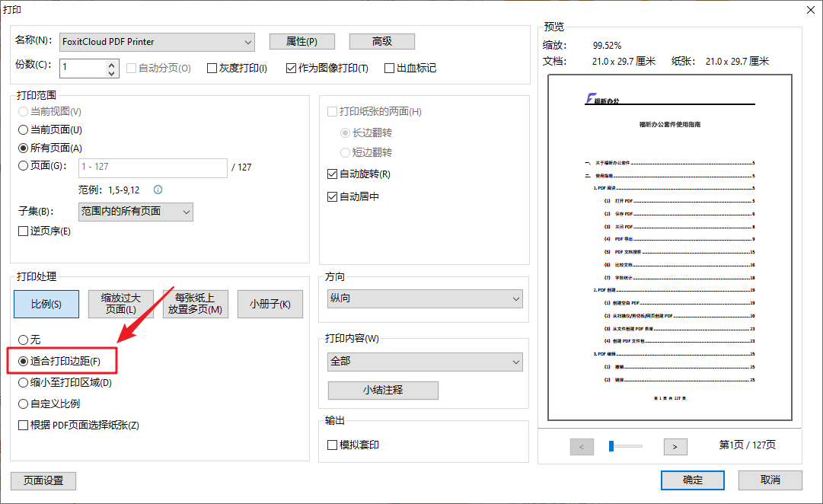Click the next page arrow under the preview

point(675,447)
